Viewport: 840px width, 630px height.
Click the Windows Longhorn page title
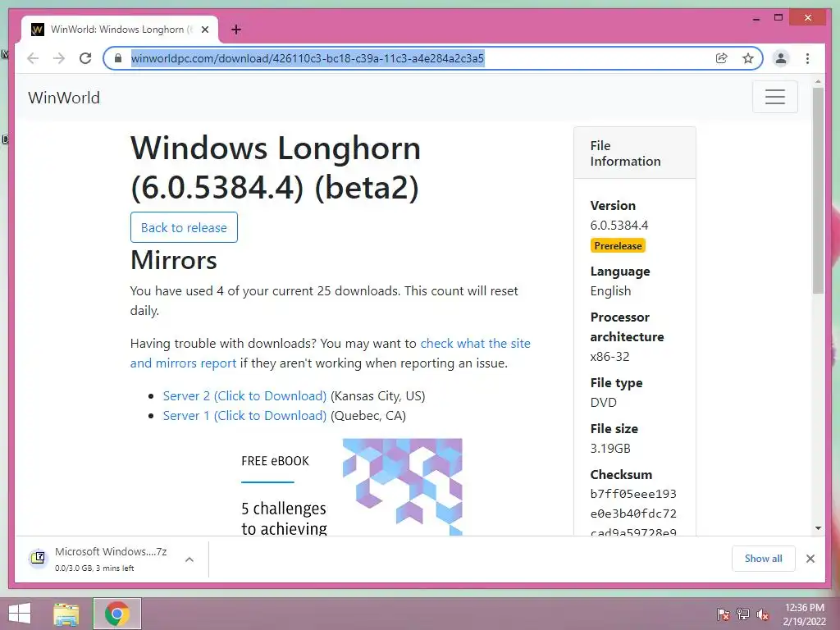276,167
